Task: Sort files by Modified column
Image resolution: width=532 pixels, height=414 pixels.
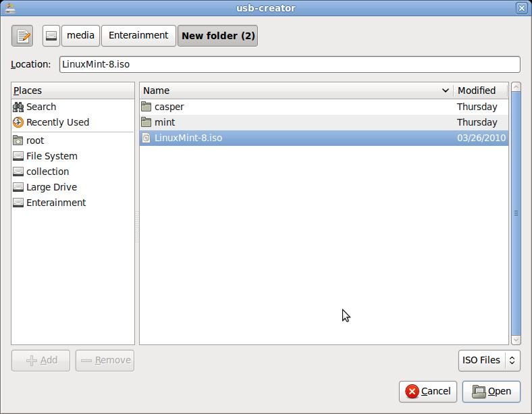Action: tap(481, 90)
